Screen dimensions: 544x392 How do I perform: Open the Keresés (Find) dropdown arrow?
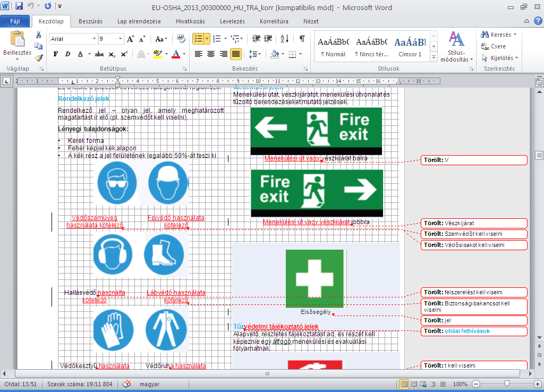(515, 35)
